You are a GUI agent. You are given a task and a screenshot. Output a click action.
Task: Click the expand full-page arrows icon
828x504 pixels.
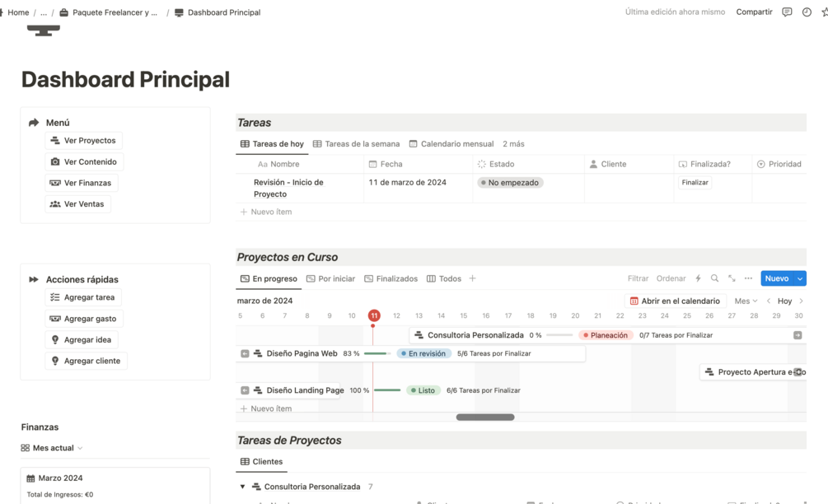732,278
